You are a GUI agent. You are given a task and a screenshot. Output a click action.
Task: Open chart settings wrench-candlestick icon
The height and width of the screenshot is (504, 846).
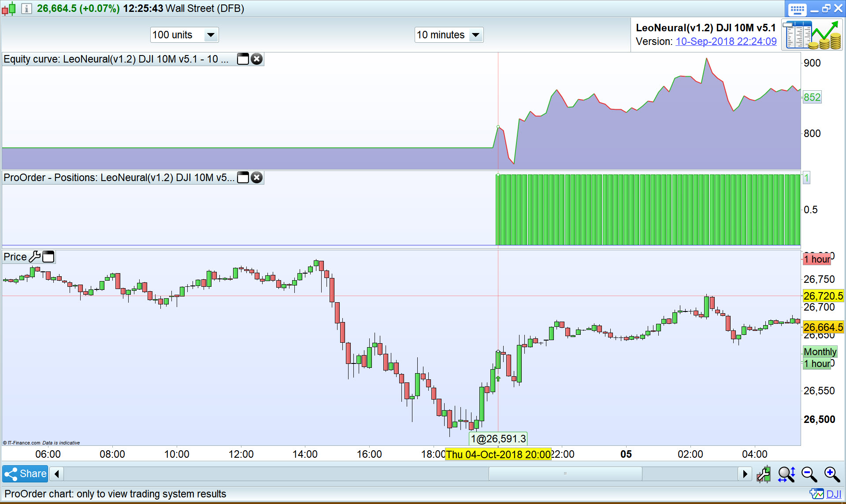764,474
